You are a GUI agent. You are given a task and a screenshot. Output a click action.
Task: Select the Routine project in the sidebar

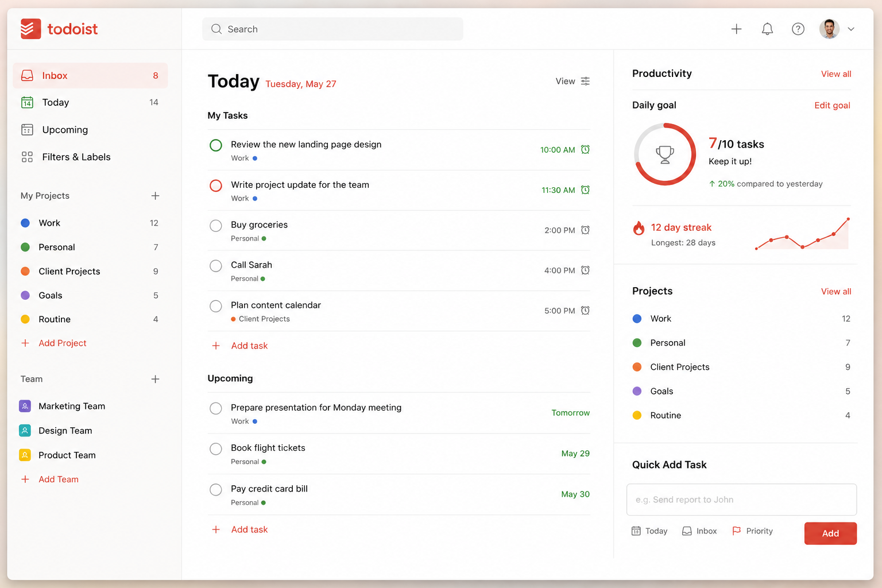coord(90,319)
